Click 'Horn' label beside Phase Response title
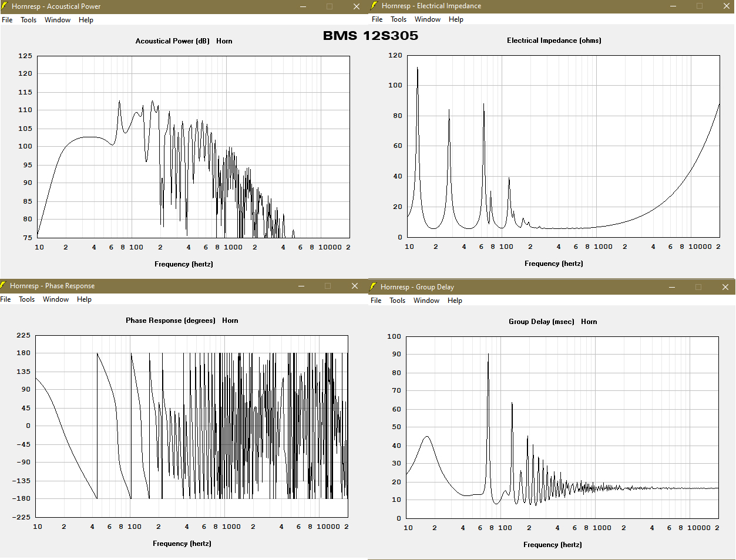 (x=230, y=321)
